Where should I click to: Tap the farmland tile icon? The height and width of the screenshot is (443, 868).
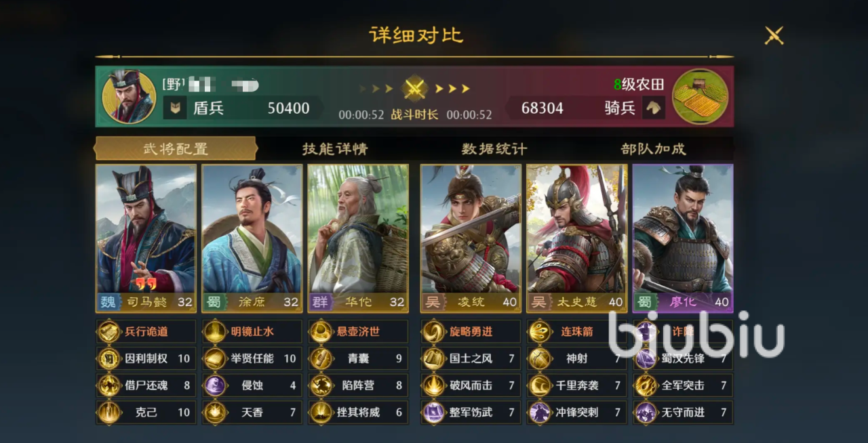point(701,96)
